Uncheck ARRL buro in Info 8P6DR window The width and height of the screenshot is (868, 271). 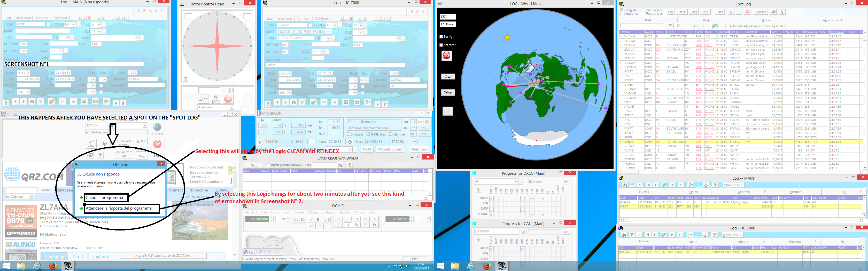click(368, 134)
